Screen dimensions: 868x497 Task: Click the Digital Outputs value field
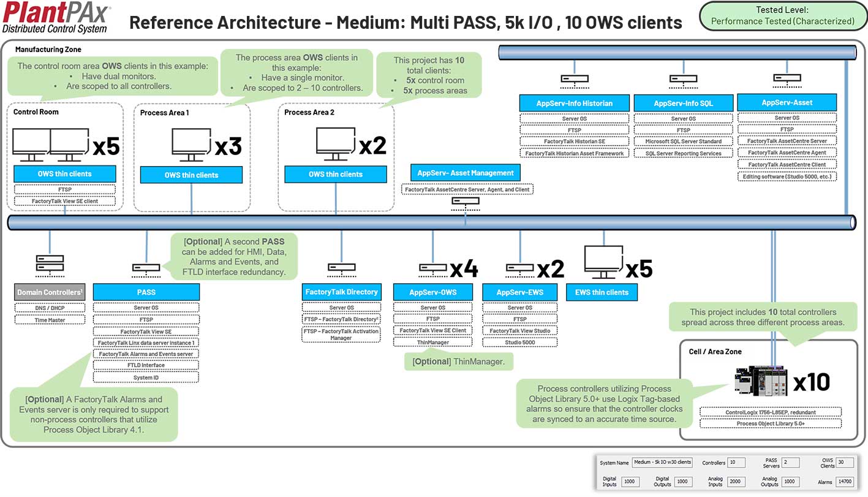coord(684,482)
